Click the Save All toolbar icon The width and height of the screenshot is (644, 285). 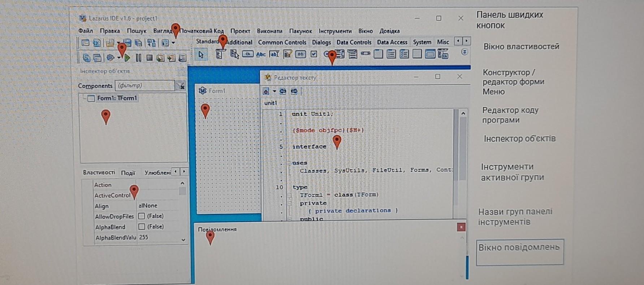(x=138, y=43)
